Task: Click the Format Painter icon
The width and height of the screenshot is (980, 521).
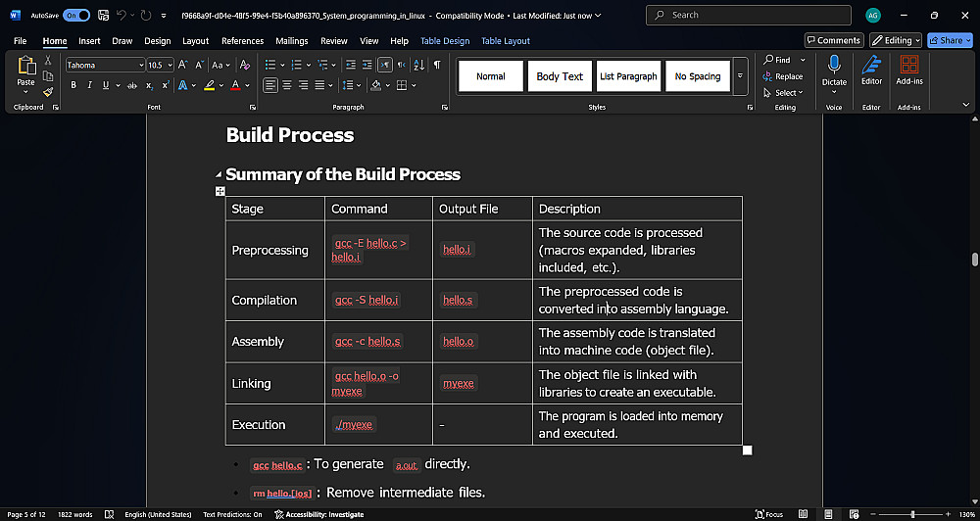Action: click(47, 92)
